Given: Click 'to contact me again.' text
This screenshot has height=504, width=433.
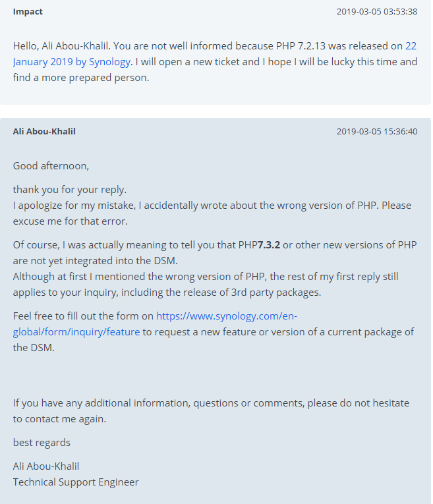Looking at the screenshot, I should pos(59,419).
